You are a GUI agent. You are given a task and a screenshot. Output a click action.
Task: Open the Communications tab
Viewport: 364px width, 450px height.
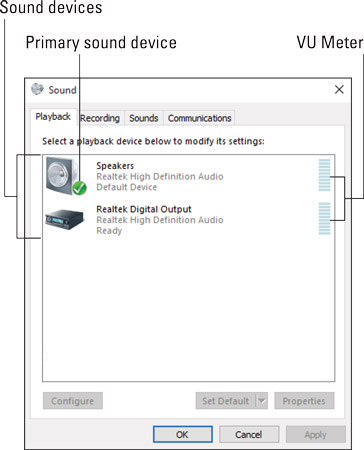click(199, 118)
